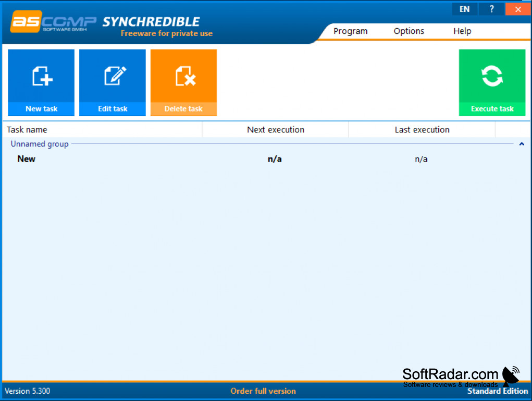Click the Standard Edition label
Viewport: 532px width, 401px height.
point(498,391)
